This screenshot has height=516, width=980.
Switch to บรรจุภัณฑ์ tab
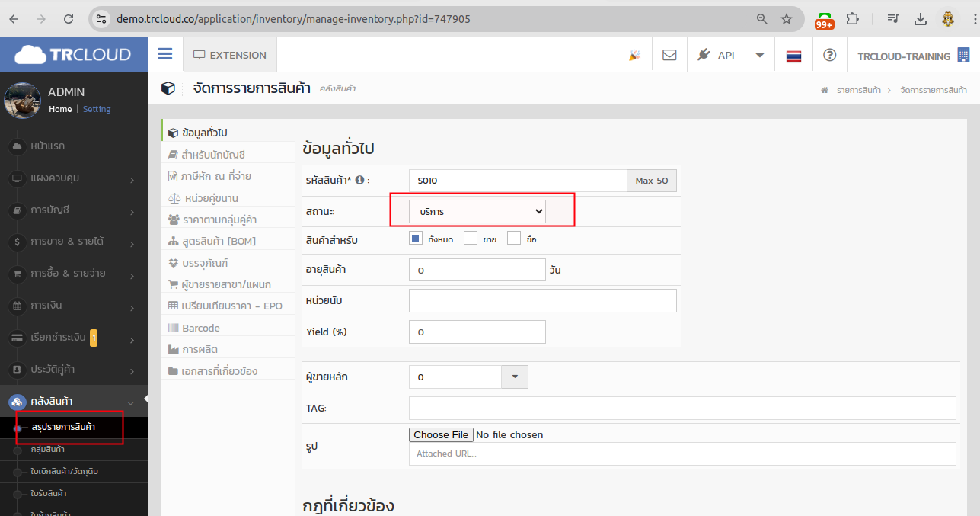click(x=228, y=263)
